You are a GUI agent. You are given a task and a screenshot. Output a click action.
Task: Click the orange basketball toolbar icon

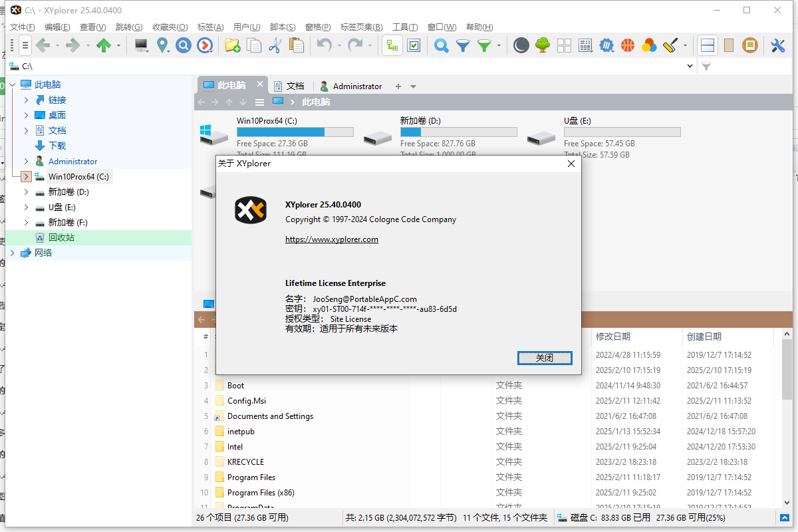coord(628,45)
